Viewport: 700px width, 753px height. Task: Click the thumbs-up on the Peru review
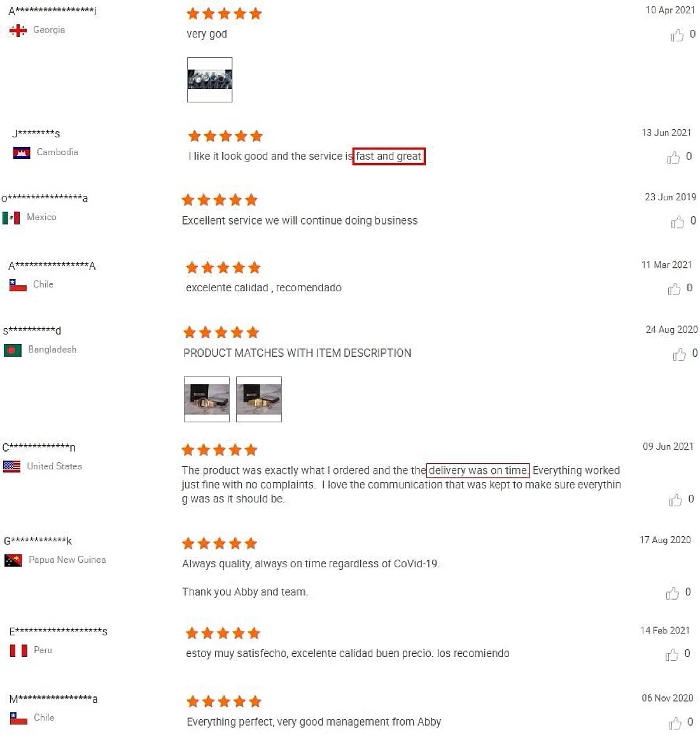pos(671,654)
